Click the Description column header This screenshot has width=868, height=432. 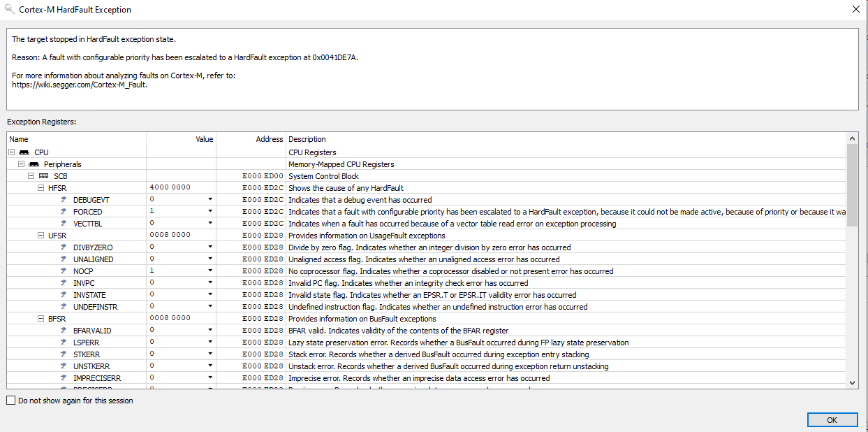[307, 139]
